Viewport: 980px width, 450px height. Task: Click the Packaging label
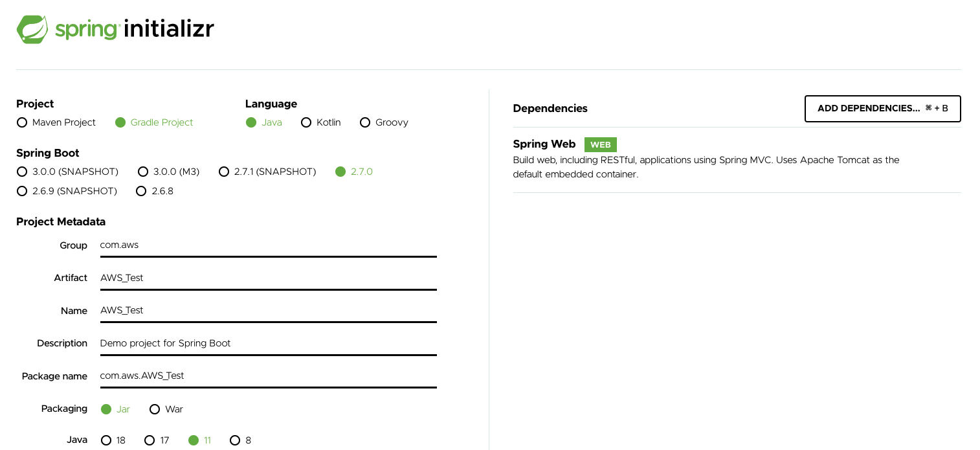tap(64, 409)
